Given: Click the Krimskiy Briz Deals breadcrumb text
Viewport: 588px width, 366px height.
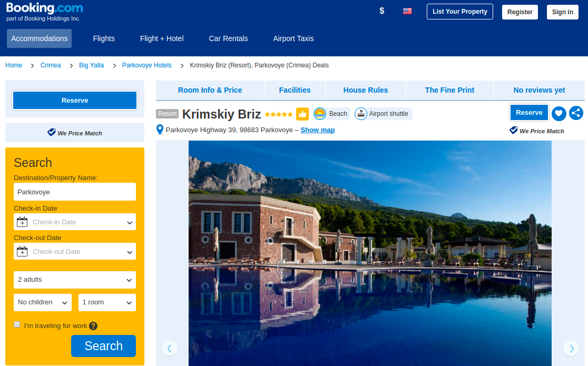Looking at the screenshot, I should click(x=259, y=65).
